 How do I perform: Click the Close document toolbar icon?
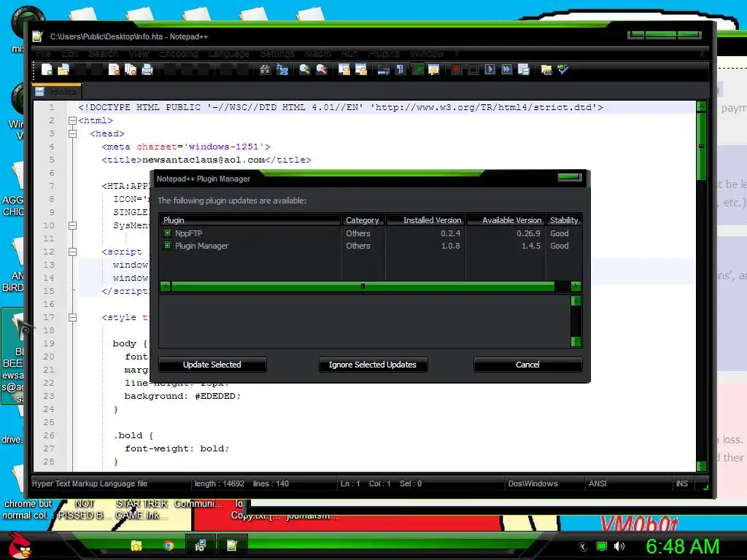(114, 69)
